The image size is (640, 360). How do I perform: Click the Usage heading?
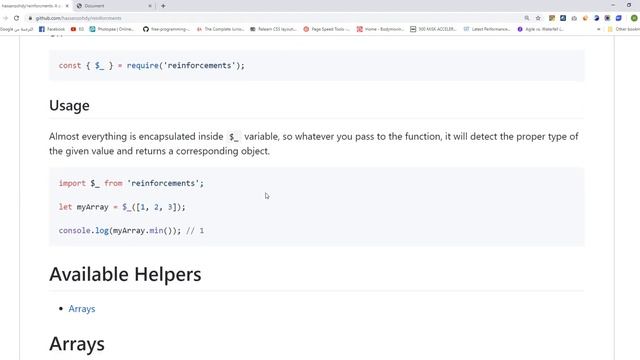69,105
